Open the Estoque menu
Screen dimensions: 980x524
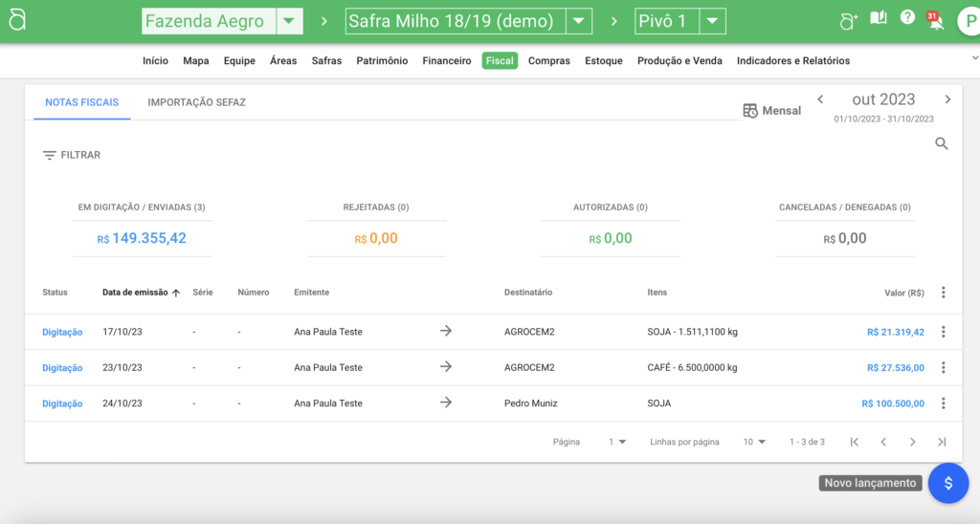point(603,61)
